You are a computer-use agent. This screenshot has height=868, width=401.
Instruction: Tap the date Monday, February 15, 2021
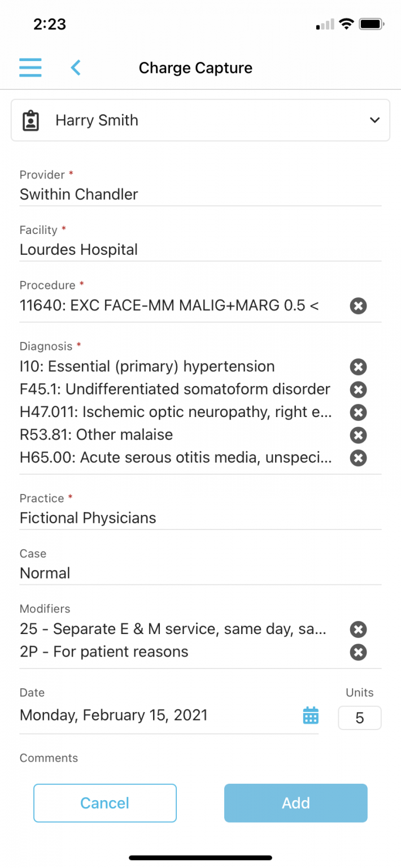tap(114, 715)
